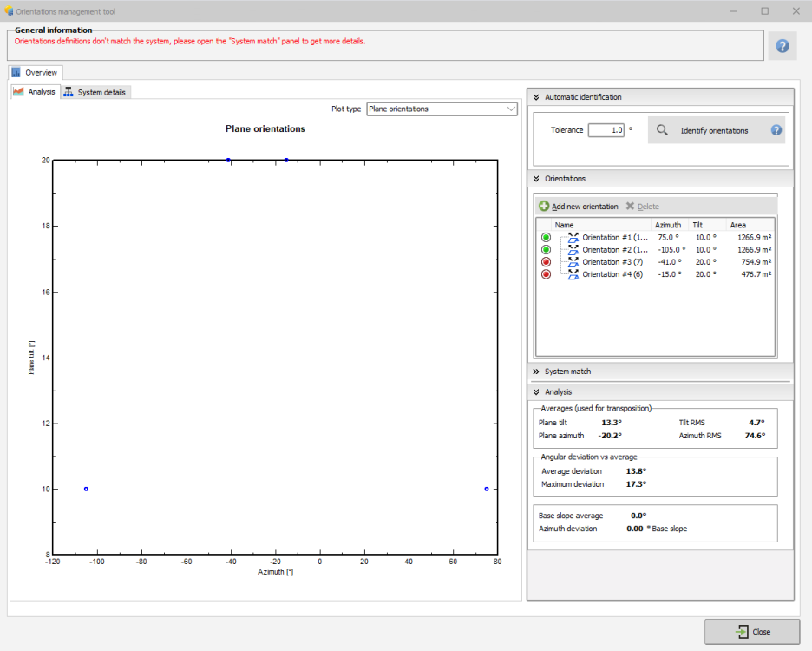
Task: Click the green plus icon for adding orientations
Action: 544,205
